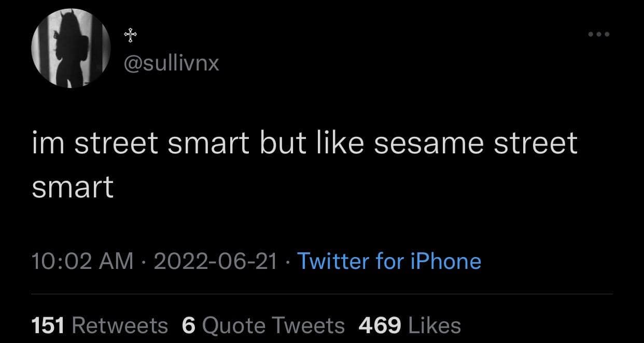The image size is (644, 343).
Task: View who gave the 469 Likes
Action: (410, 325)
